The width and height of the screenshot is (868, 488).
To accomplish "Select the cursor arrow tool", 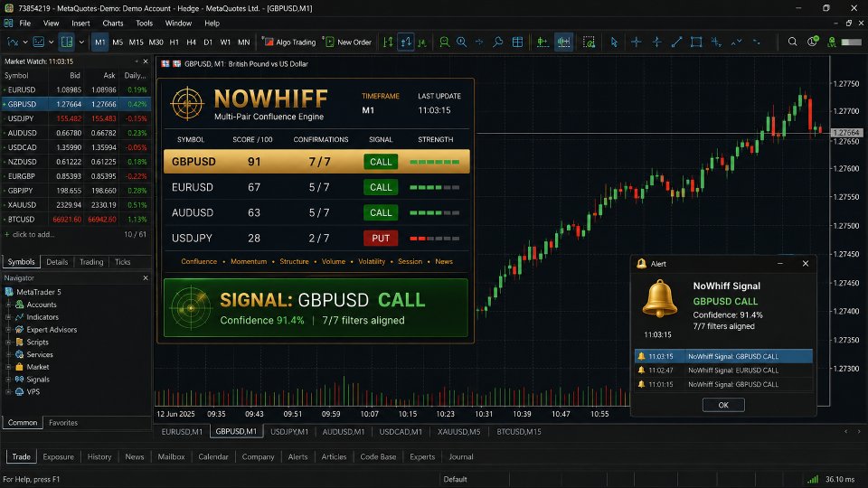I will pos(614,42).
